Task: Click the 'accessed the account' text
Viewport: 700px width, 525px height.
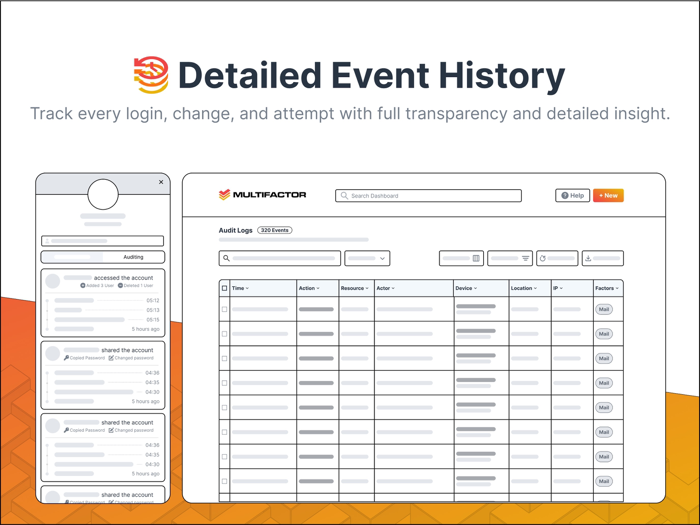Action: click(124, 278)
